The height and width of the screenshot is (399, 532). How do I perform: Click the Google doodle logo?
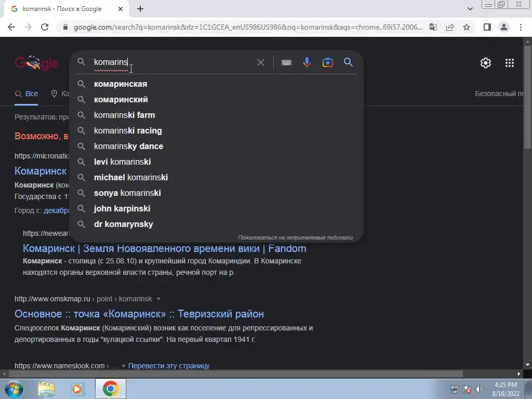36,63
